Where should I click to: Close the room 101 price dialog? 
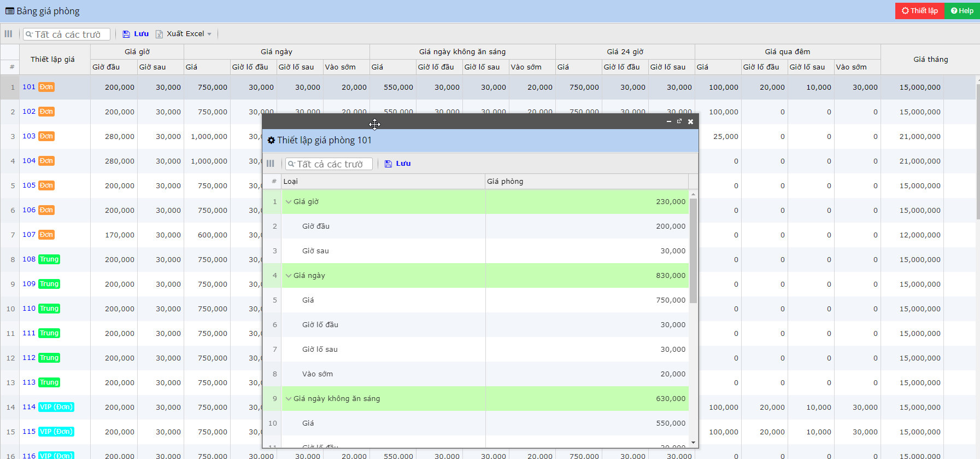690,121
